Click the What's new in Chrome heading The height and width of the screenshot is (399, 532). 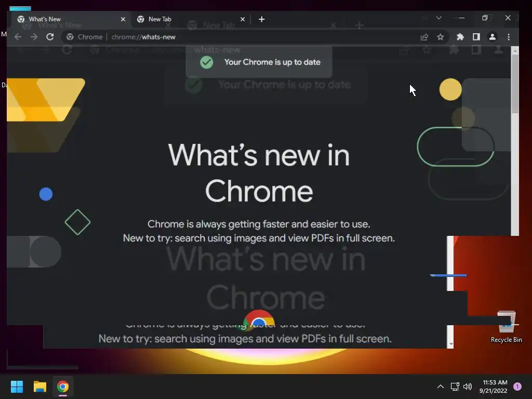click(259, 173)
